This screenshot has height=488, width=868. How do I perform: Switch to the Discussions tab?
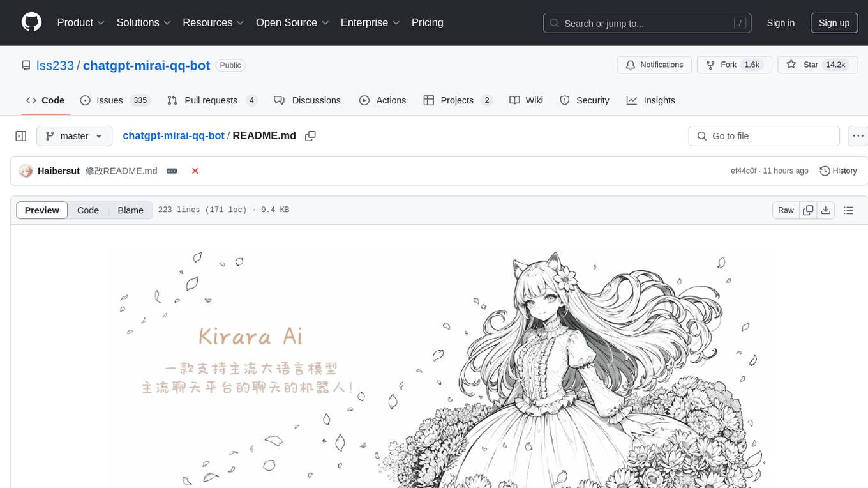308,100
